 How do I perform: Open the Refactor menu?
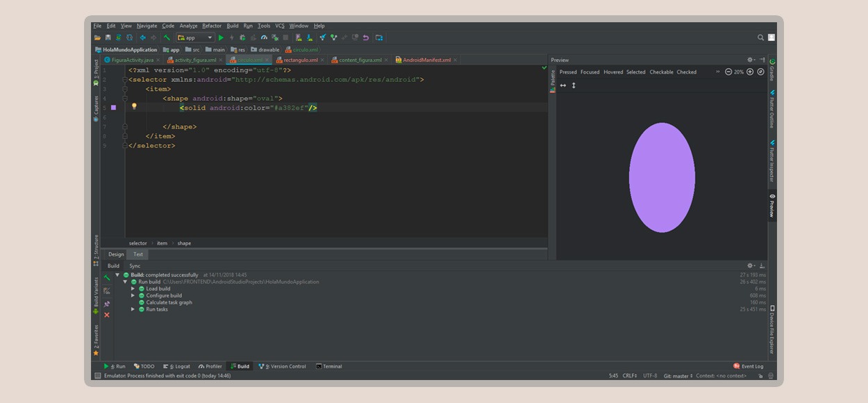click(212, 26)
